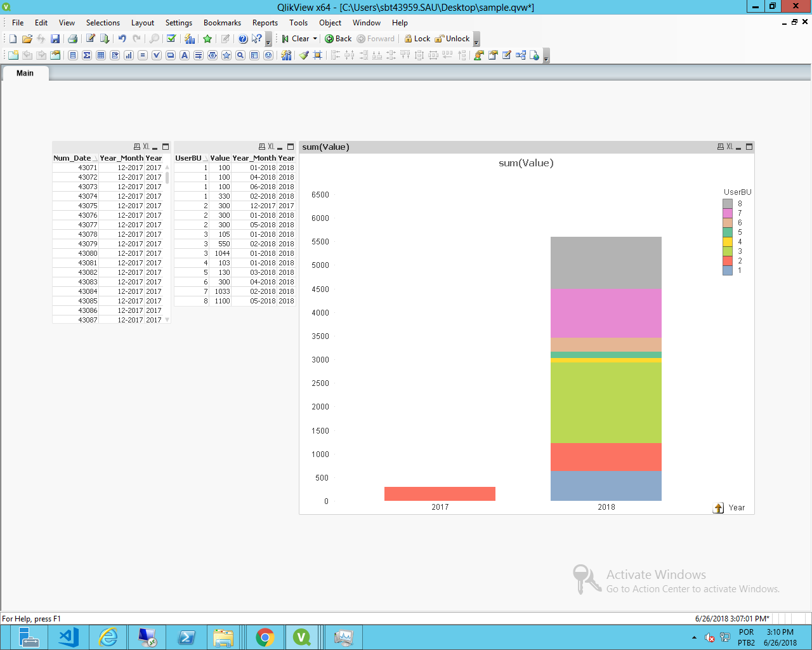Create a Button object

[171, 55]
